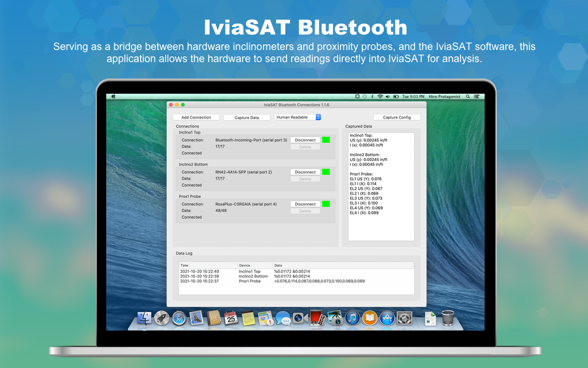Viewport: 588px width, 368px height.
Task: Open the Messages app in dock
Action: click(x=283, y=317)
